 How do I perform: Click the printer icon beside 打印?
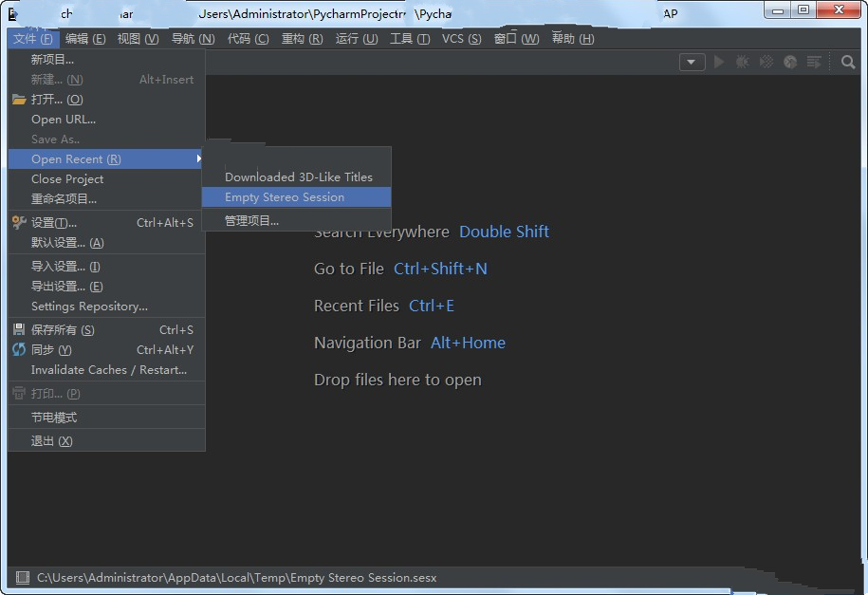click(19, 393)
